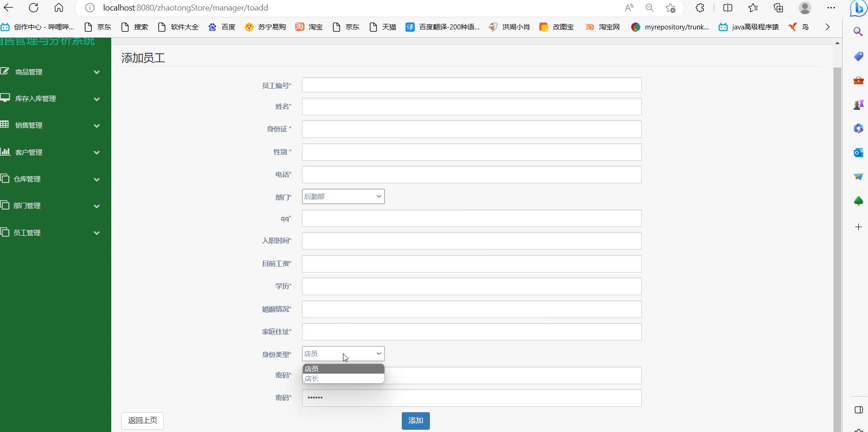Open the sidebar Microsoft 365 icon
The height and width of the screenshot is (432, 868).
pos(858,129)
